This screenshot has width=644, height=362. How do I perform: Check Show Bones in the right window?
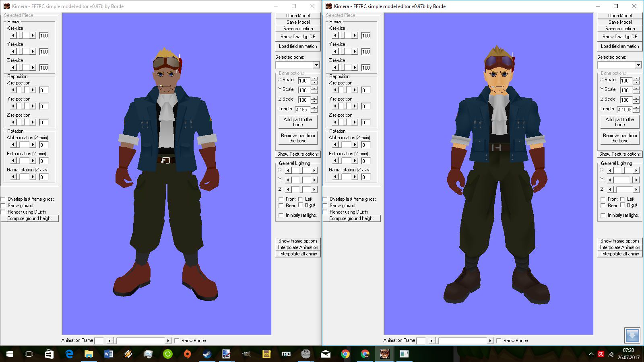point(499,341)
